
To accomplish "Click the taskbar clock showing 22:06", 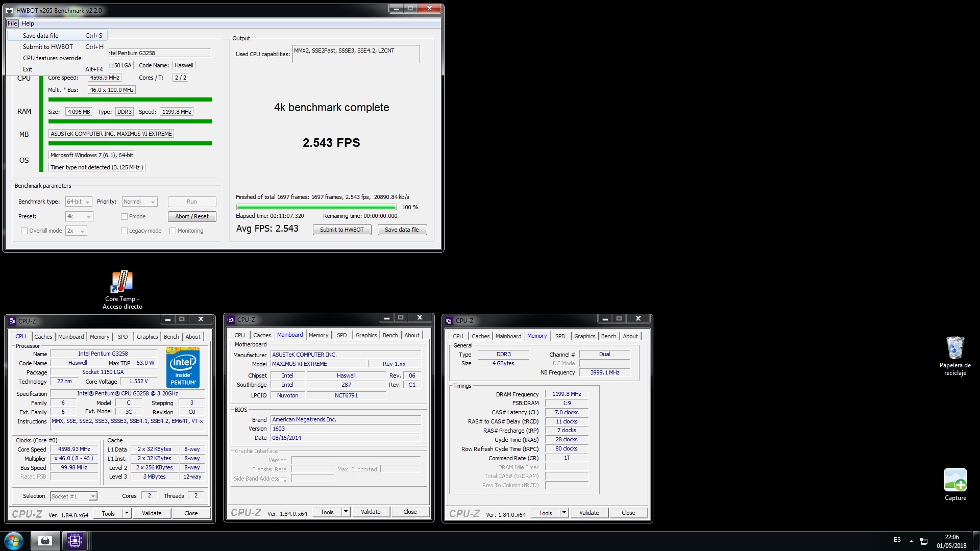I will click(x=951, y=541).
